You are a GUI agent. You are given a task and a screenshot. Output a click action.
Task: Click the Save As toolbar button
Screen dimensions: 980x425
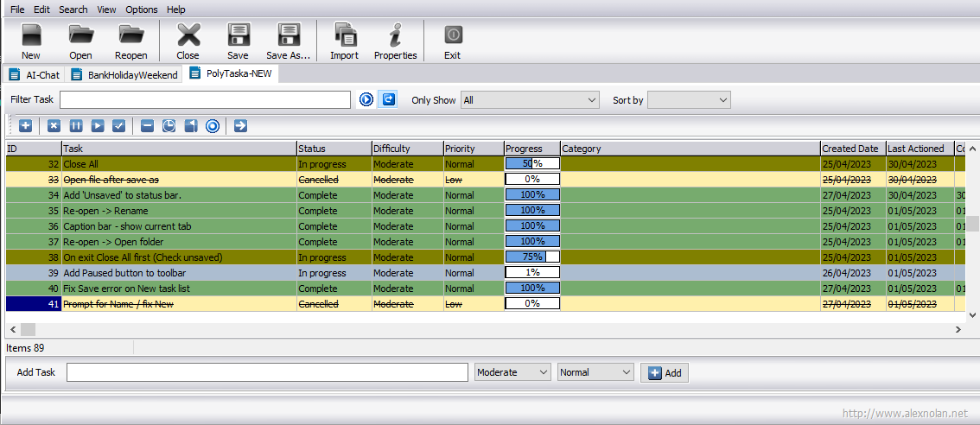tap(288, 41)
